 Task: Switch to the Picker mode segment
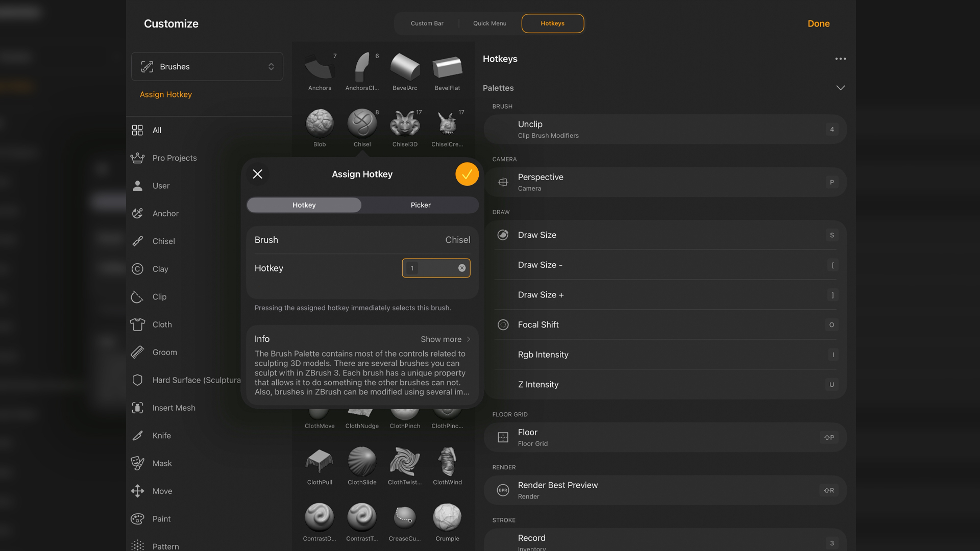421,205
